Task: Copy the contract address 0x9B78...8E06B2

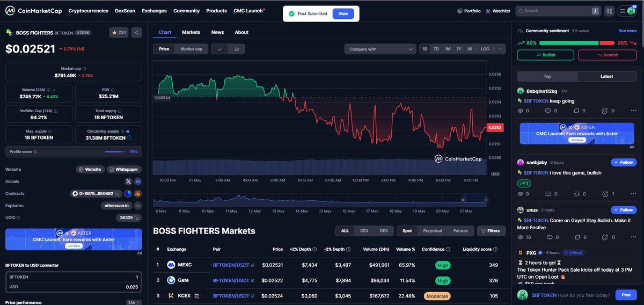Action: click(117, 193)
